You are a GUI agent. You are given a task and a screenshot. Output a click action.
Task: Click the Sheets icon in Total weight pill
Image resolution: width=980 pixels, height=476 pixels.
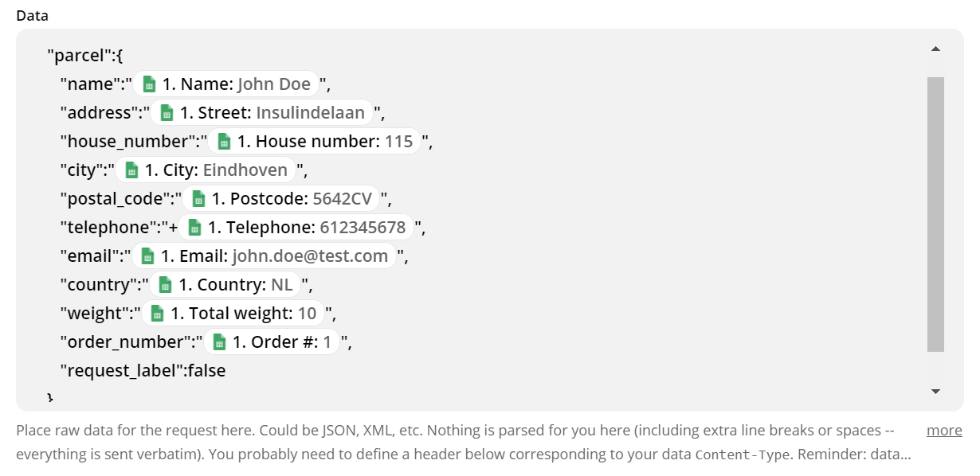tap(157, 314)
